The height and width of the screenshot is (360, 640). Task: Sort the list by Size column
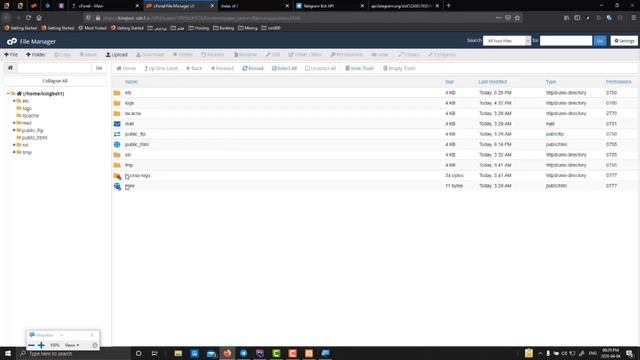click(449, 82)
